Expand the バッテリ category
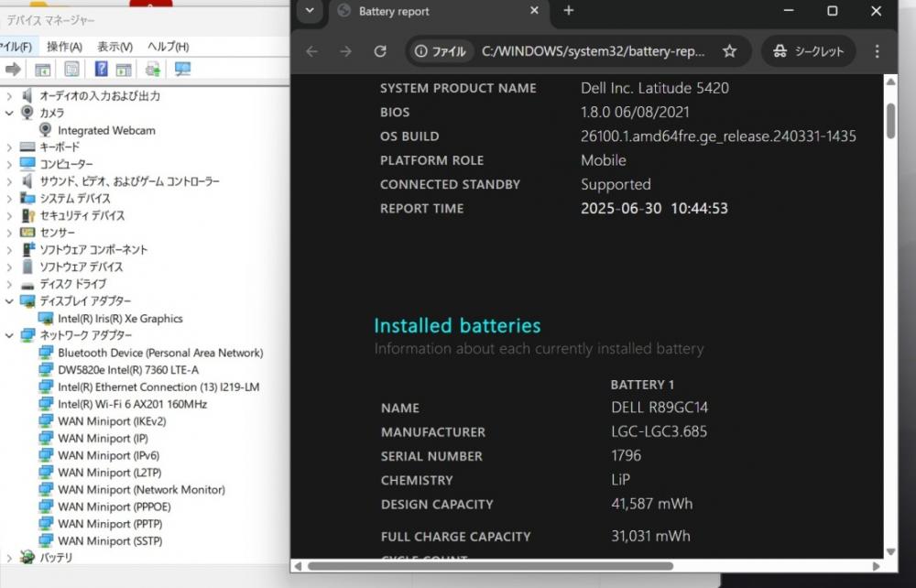 [9, 558]
